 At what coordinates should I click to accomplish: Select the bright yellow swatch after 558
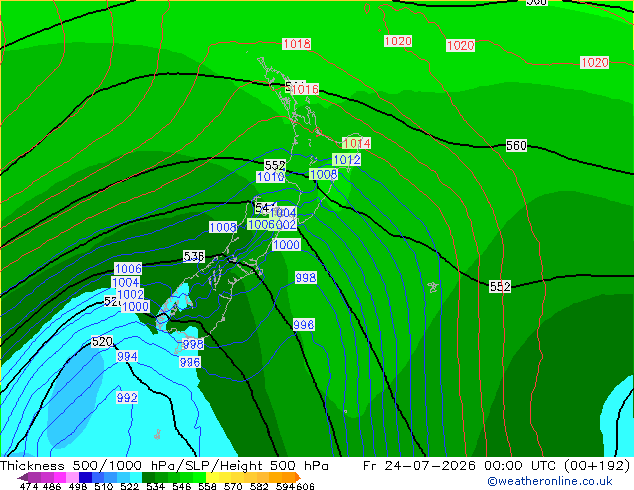[212, 477]
